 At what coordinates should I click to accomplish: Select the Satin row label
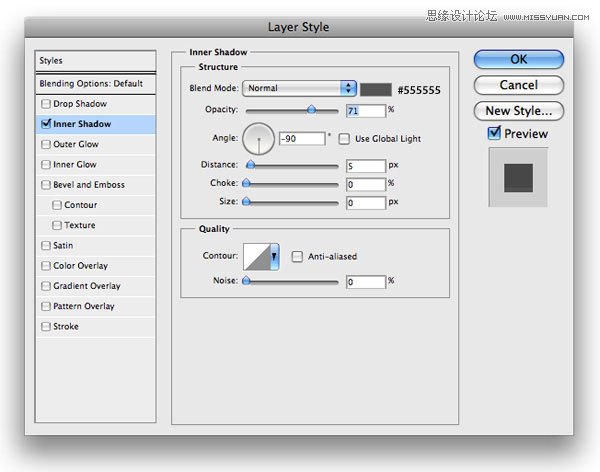point(63,245)
